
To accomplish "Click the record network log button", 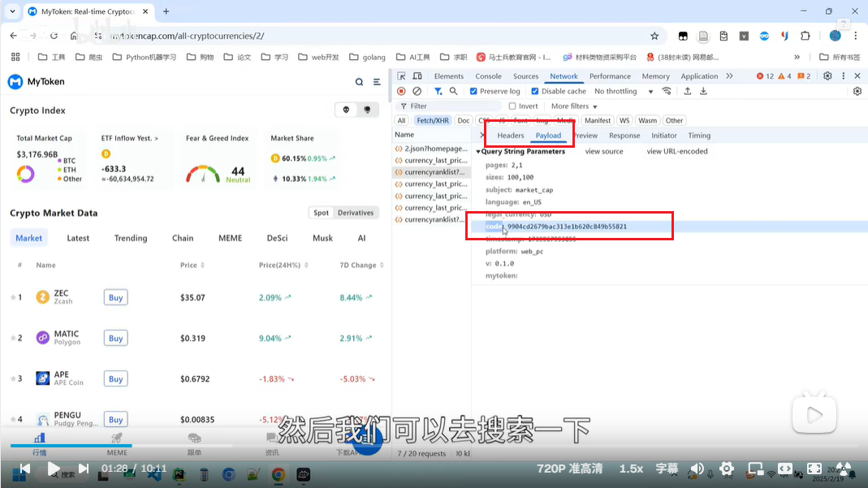I will pos(401,92).
